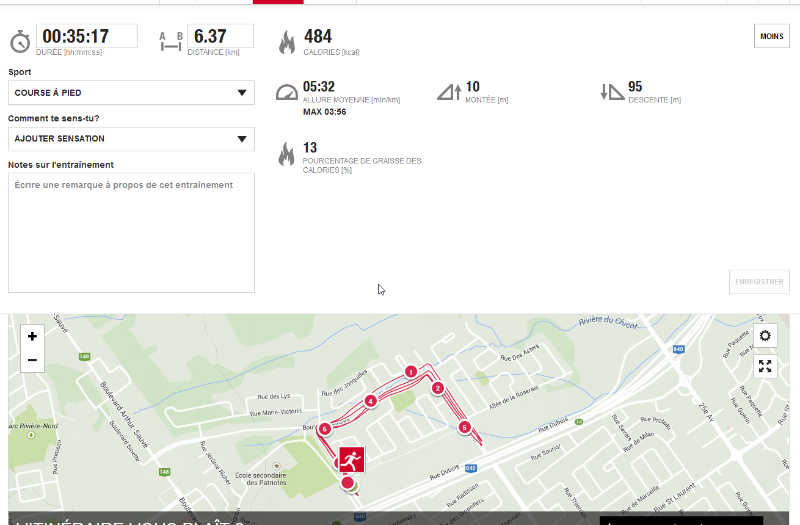
Task: Click the ascent (montée) icon
Action: (449, 92)
